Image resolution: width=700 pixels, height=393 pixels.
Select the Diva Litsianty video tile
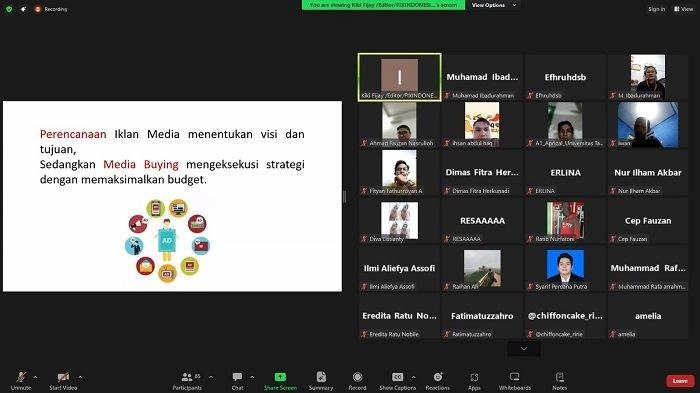(x=400, y=221)
